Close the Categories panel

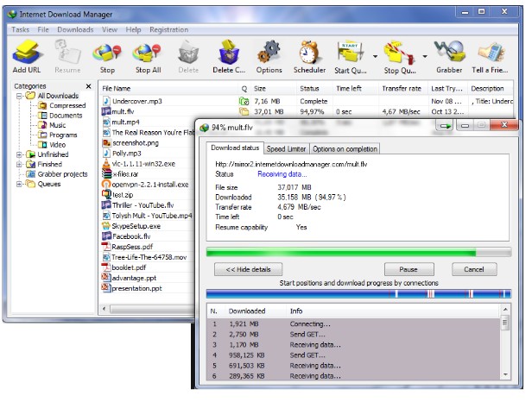89,86
